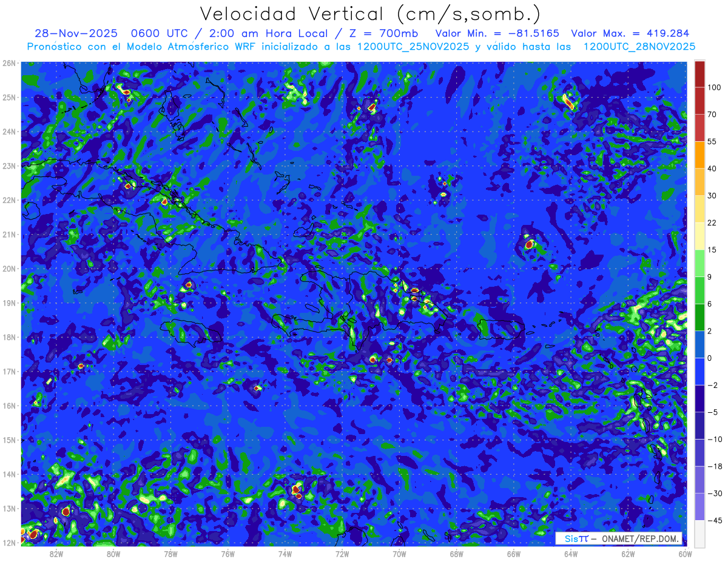This screenshot has height=562, width=728.
Task: Pick the blue swatch between 0 and 2
Action: [699, 344]
